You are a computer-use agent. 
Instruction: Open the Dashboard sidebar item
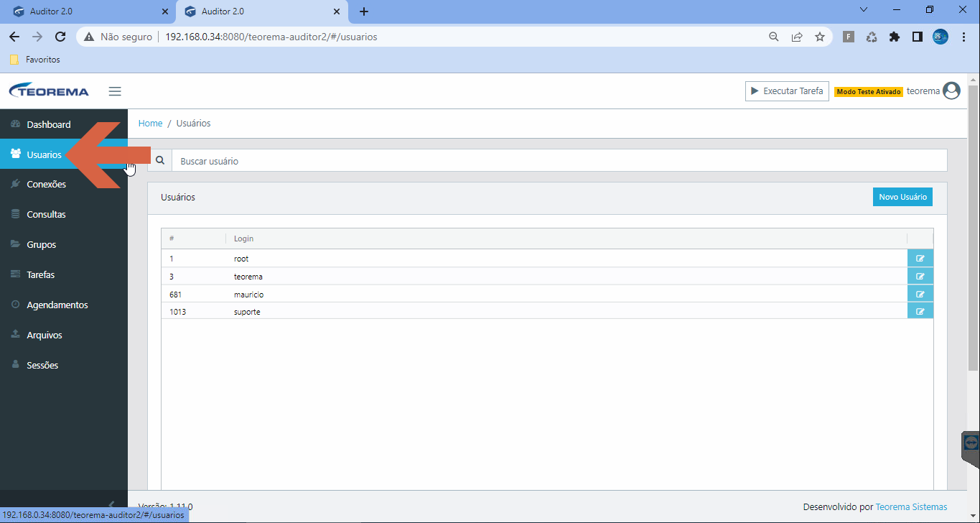click(x=64, y=124)
